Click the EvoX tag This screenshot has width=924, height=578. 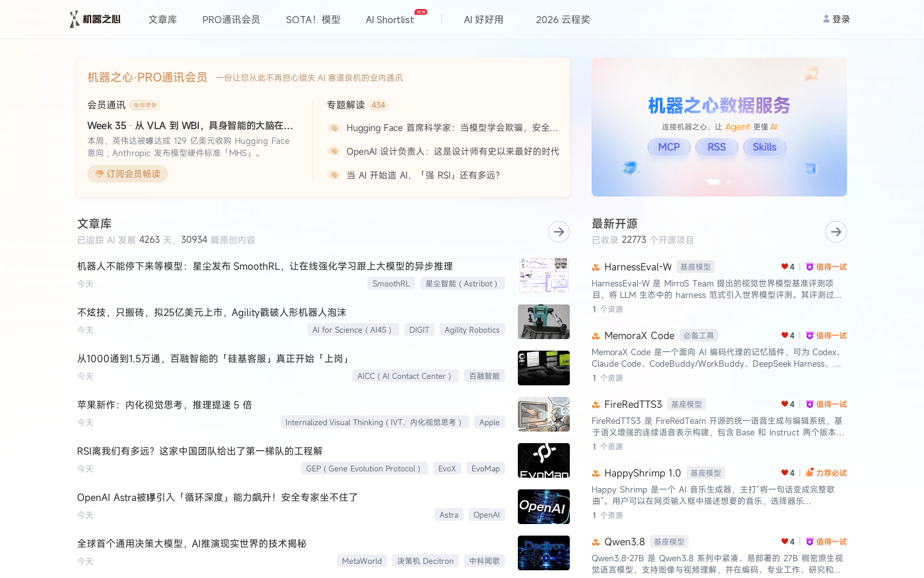(447, 469)
